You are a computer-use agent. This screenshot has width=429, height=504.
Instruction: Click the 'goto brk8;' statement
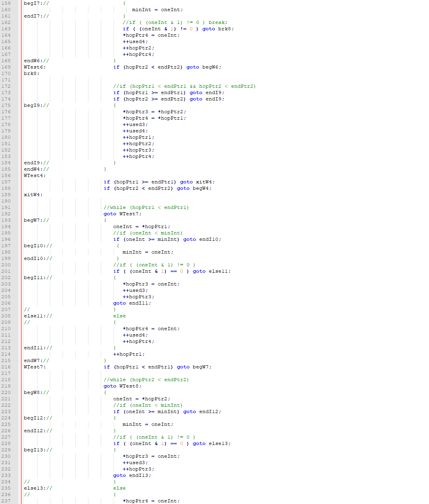(x=218, y=29)
